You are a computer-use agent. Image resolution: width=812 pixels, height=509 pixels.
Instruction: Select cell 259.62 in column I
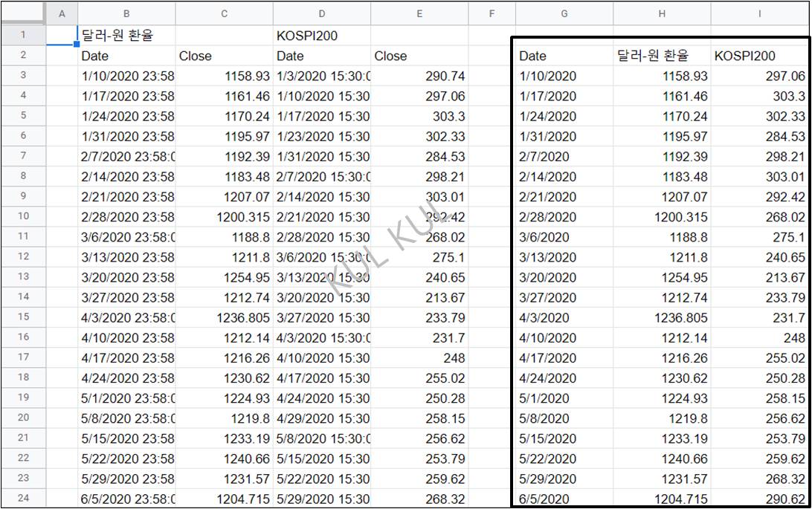pyautogui.click(x=759, y=459)
